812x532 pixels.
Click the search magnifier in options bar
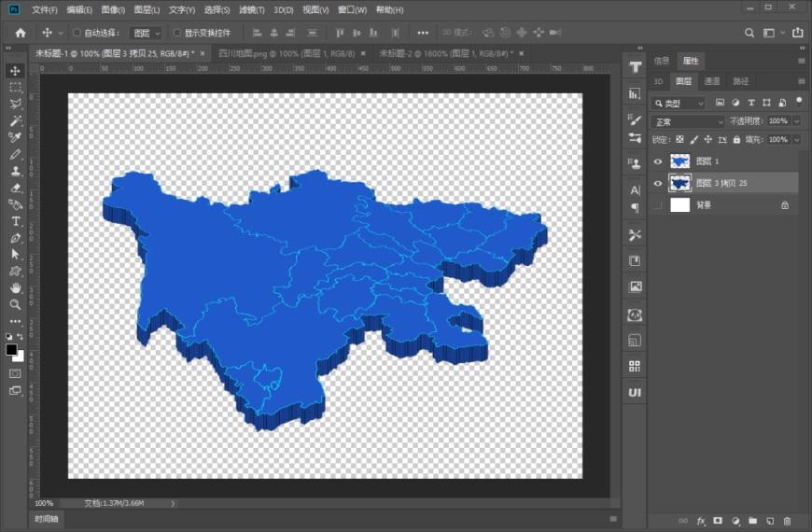pyautogui.click(x=749, y=33)
